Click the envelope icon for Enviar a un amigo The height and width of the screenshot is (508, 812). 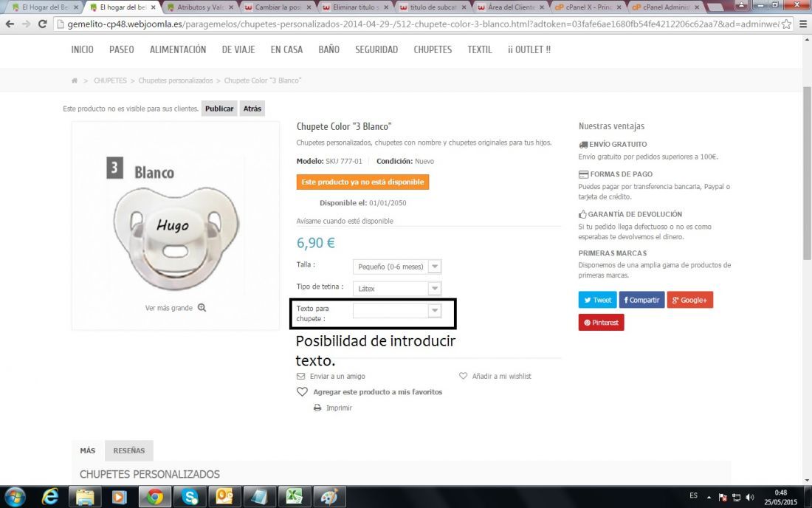tap(301, 377)
